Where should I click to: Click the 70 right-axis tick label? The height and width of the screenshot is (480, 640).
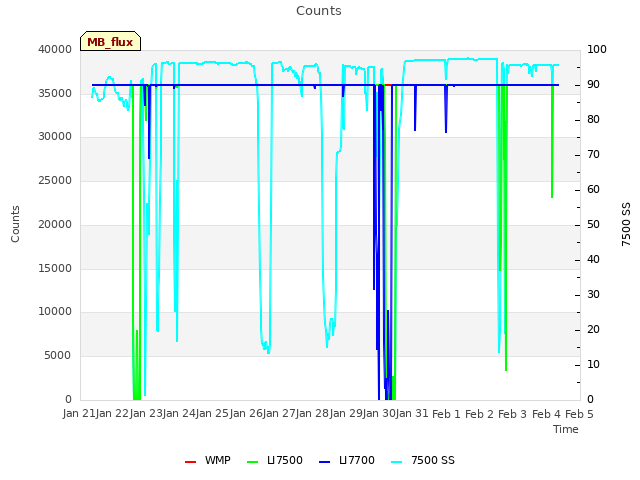coord(593,155)
